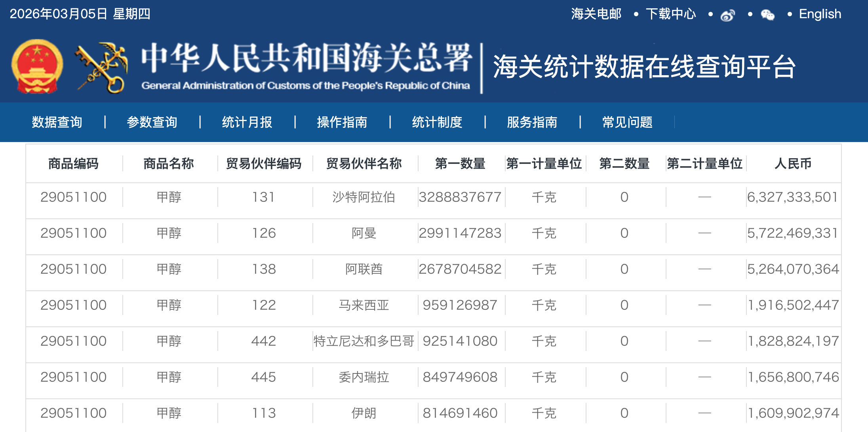Click the national emblem logo
Screen dimensions: 868x432
tap(37, 66)
